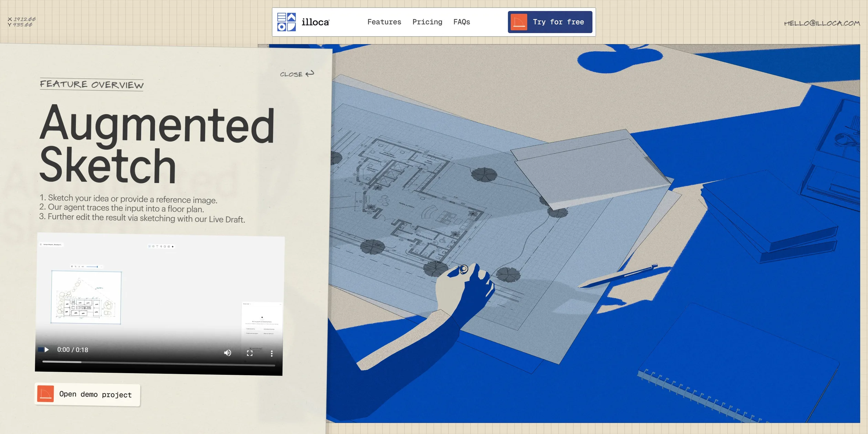Click the text "Our agent traces the input into a floor plan."
Image resolution: width=868 pixels, height=434 pixels.
click(126, 208)
